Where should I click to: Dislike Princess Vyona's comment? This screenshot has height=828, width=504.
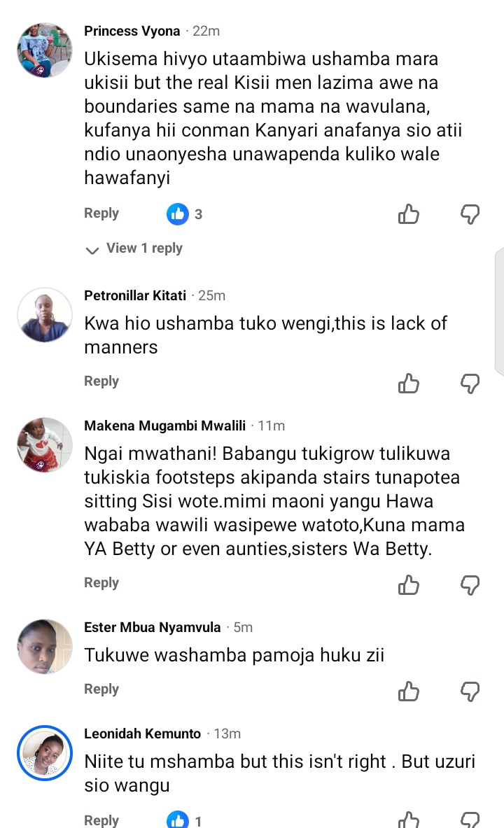470,214
